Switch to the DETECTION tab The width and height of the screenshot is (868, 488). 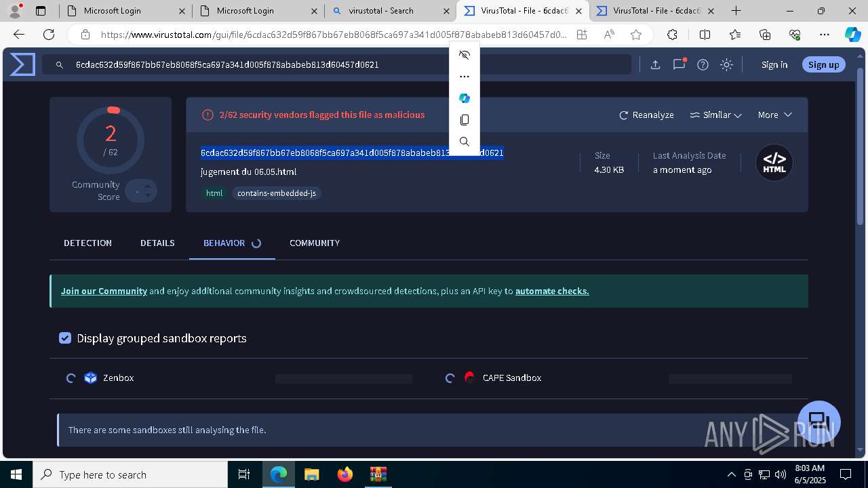click(x=87, y=243)
